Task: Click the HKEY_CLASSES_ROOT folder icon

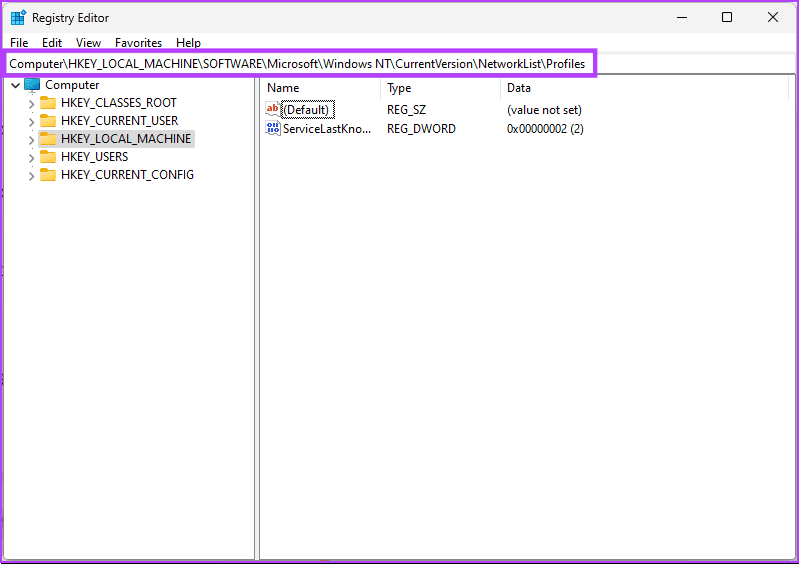Action: pyautogui.click(x=48, y=103)
